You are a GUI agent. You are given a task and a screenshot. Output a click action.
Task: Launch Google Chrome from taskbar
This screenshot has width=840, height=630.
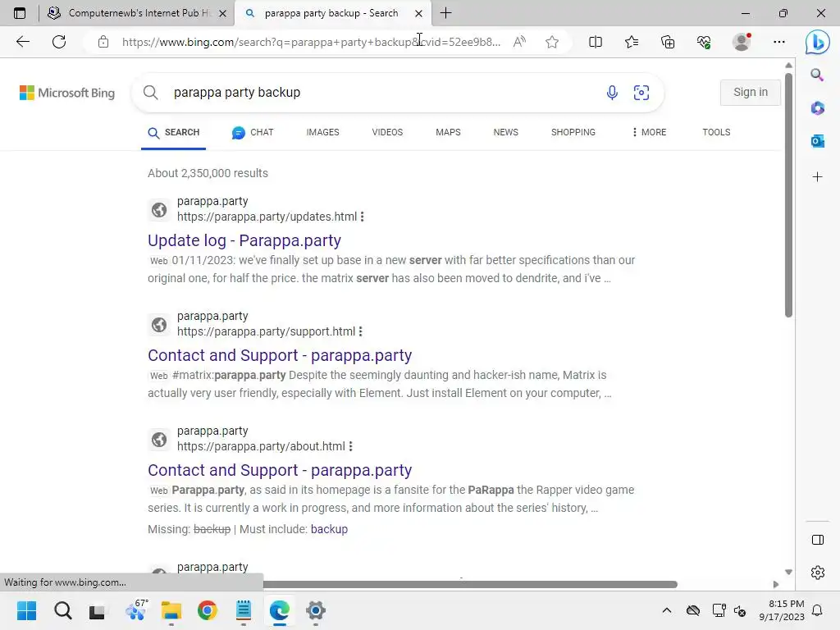coord(208,610)
